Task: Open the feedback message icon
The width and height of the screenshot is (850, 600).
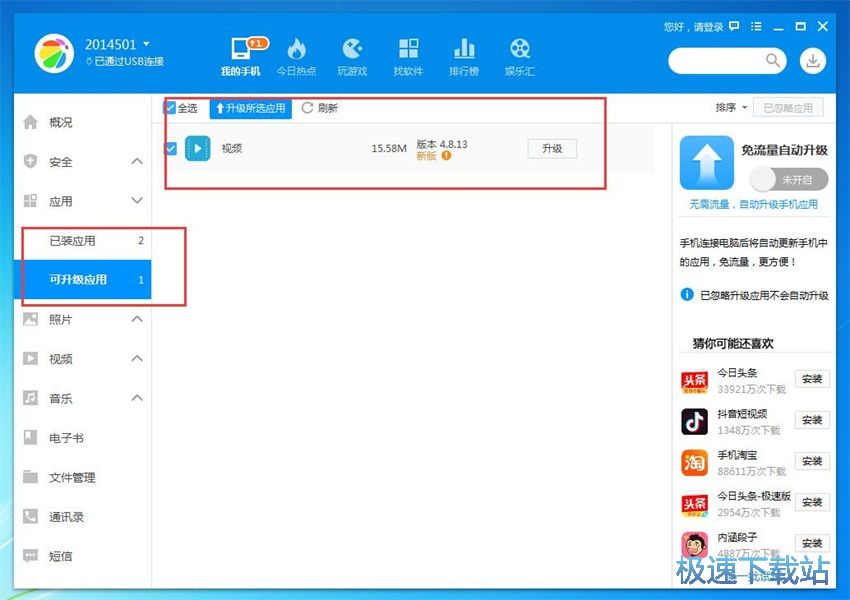Action: 734,26
